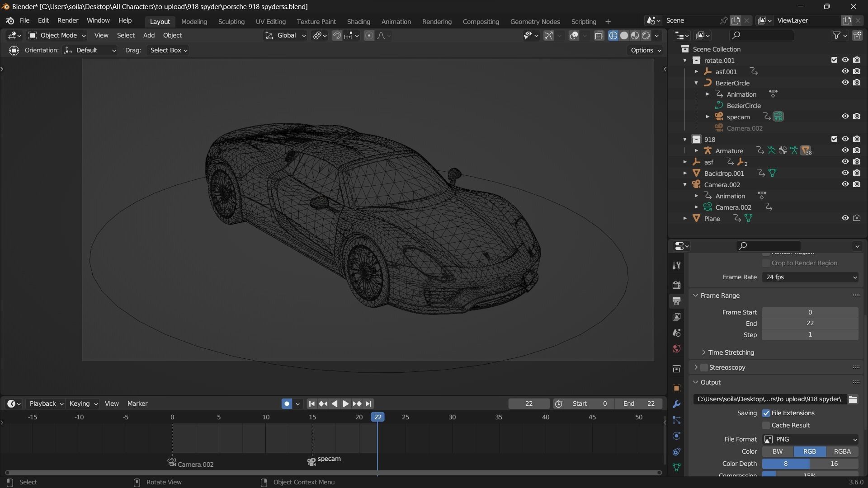The height and width of the screenshot is (488, 868).
Task: Open the Physics properties tab
Action: (676, 436)
